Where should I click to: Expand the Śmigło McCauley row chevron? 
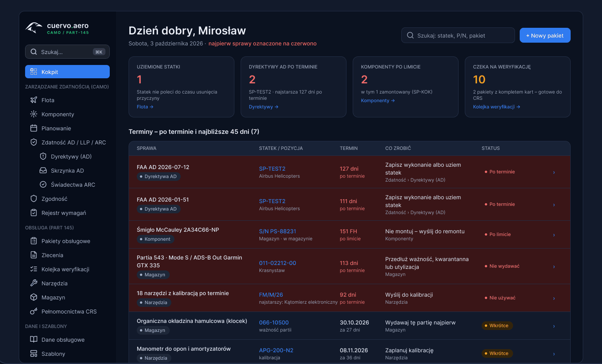click(554, 235)
